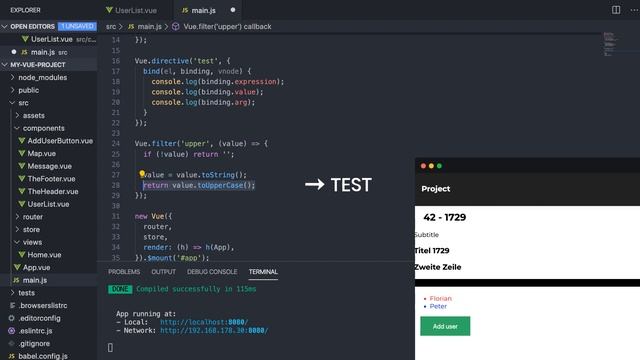Click the lightbulb quick-fix icon on line 27
Image resolution: width=640 pixels, height=360 pixels.
142,174
